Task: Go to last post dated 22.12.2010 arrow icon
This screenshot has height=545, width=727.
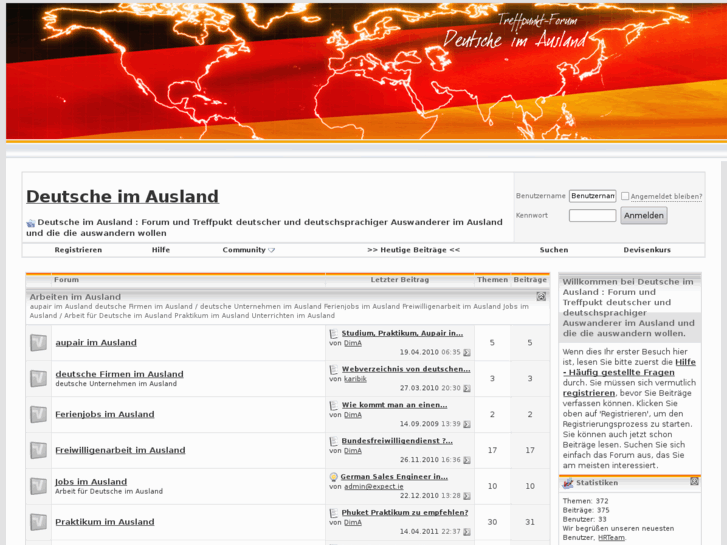Action: pos(466,496)
